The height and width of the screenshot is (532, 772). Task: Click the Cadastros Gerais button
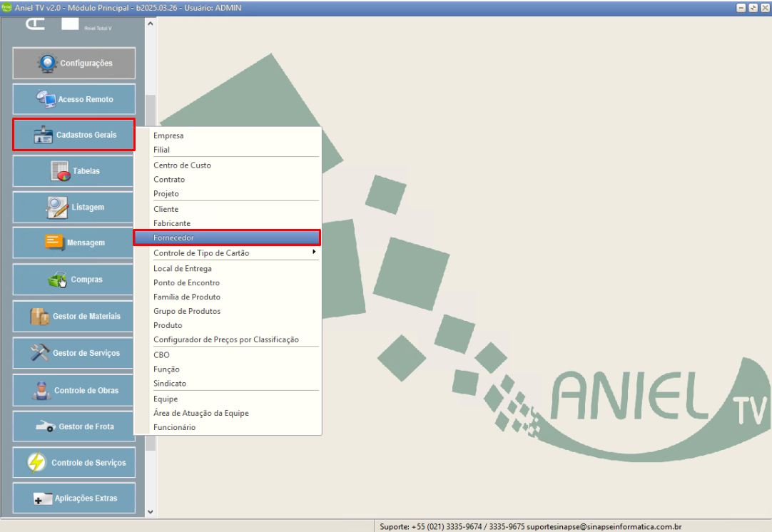(x=73, y=135)
